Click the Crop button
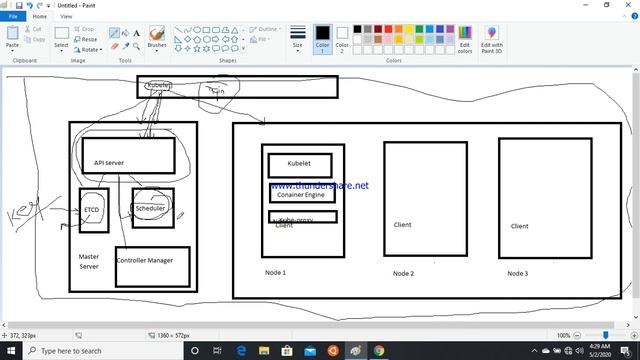Viewport: 640px width, 360px height. (x=84, y=29)
